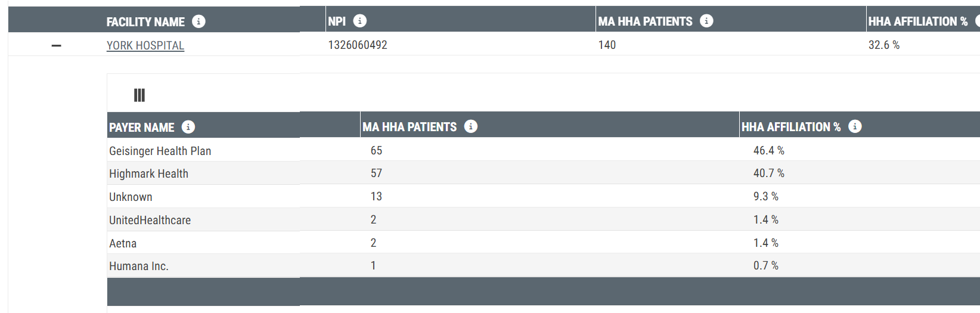Collapse the York Hospital row
Image resolution: width=980 pixels, height=313 pixels.
[x=57, y=45]
